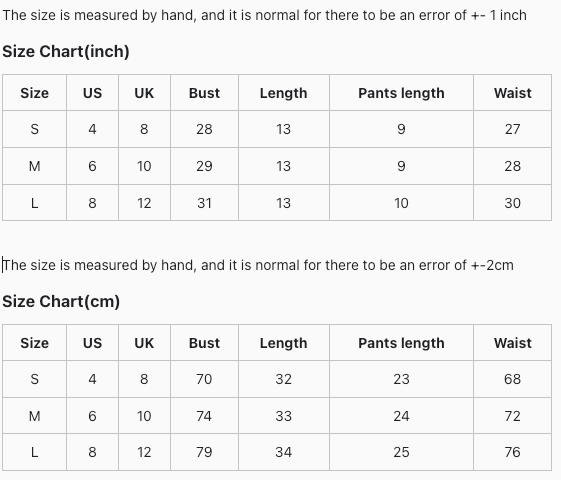Click Waist value 27 for size S
The width and height of the screenshot is (561, 480).
tap(512, 129)
